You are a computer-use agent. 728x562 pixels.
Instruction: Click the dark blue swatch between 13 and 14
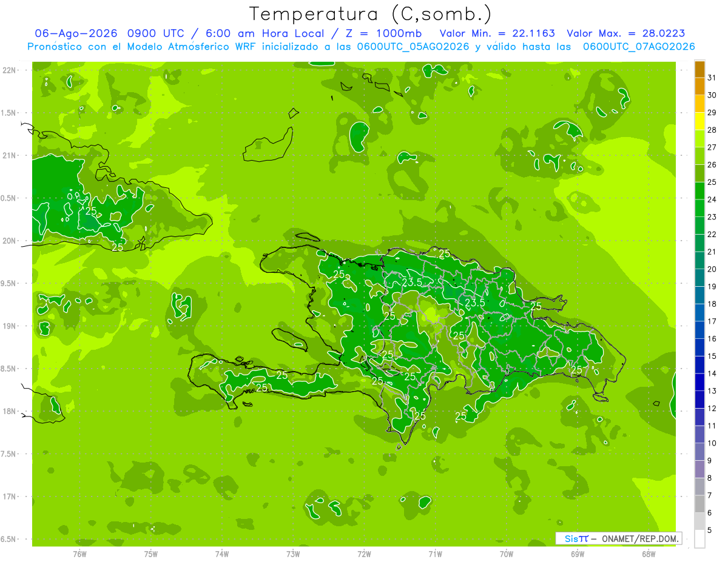pyautogui.click(x=699, y=383)
